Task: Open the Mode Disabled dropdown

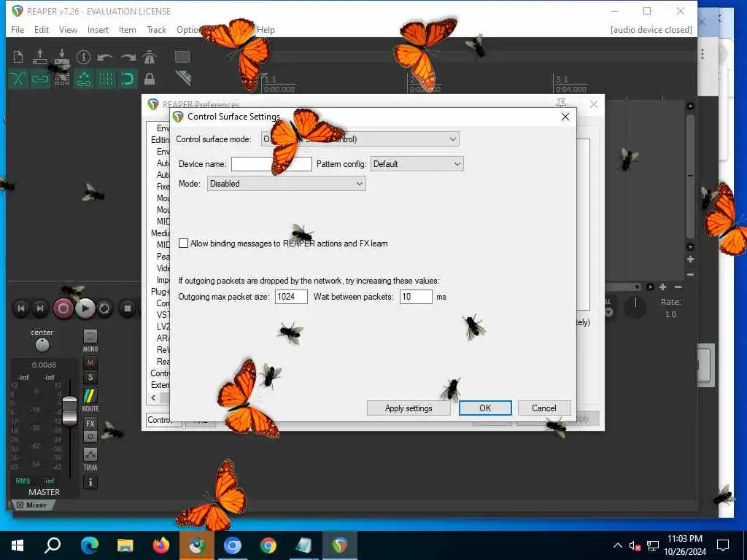Action: [x=286, y=184]
